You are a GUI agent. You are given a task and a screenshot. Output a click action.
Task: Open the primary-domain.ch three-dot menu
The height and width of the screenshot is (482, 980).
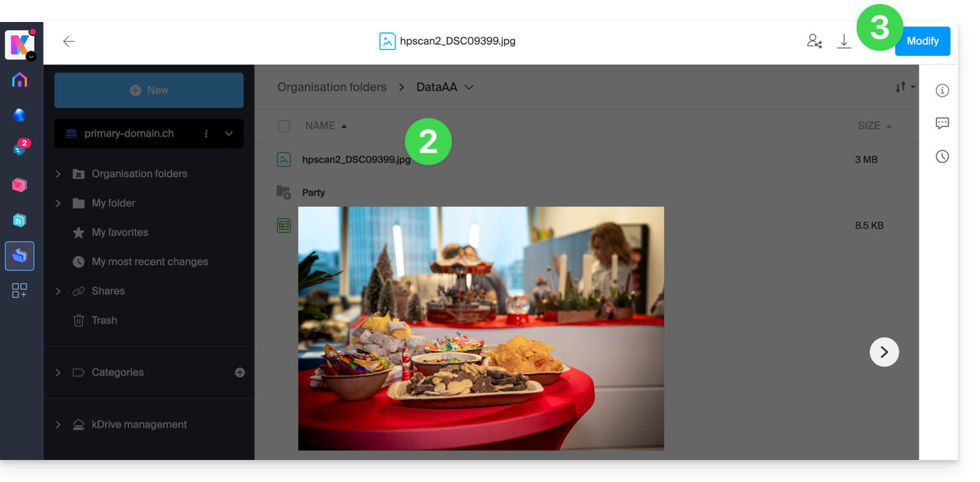click(x=206, y=134)
